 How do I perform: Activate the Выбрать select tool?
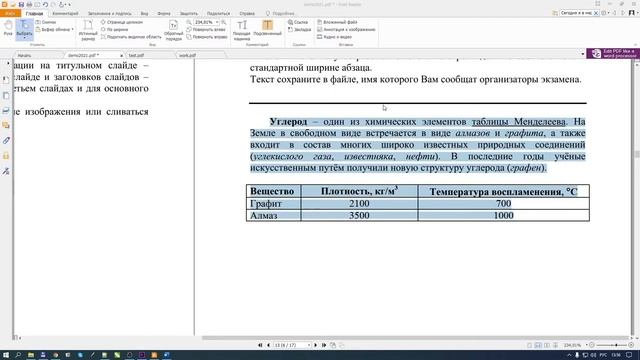(24, 29)
